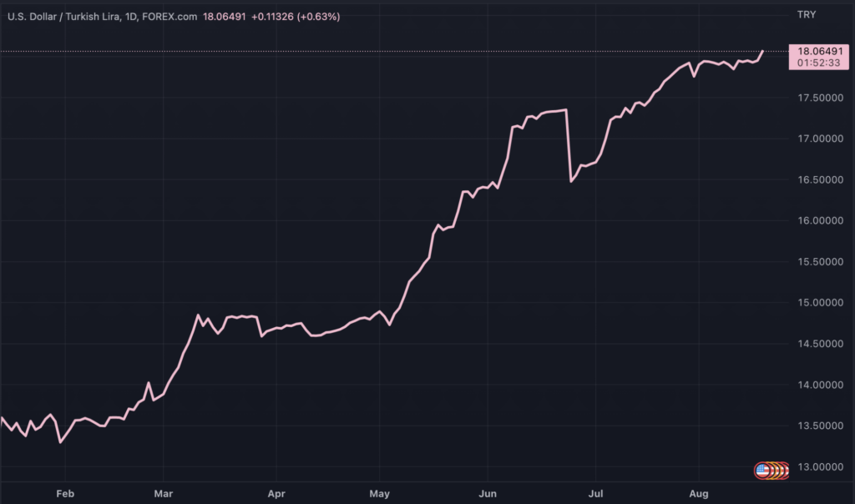Image resolution: width=855 pixels, height=504 pixels.
Task: Click the 14.50000 price axis label
Action: 820,344
